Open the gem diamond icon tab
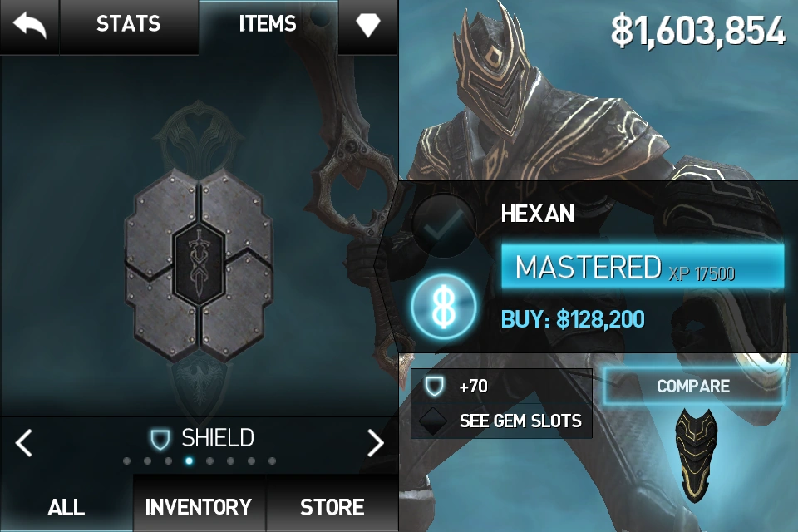 [367, 26]
